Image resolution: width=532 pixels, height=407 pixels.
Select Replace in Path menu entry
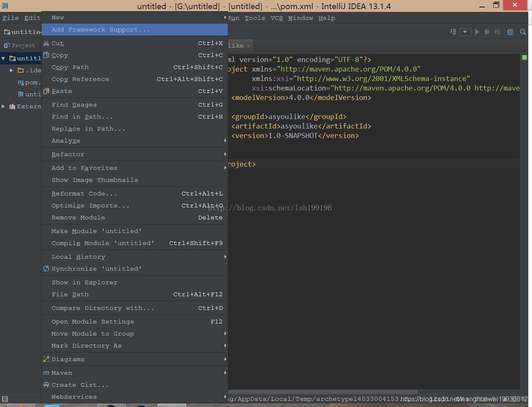click(135, 129)
